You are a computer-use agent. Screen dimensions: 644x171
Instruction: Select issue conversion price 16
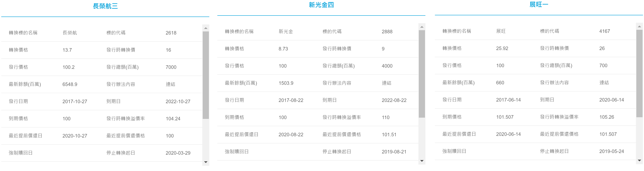(x=168, y=50)
